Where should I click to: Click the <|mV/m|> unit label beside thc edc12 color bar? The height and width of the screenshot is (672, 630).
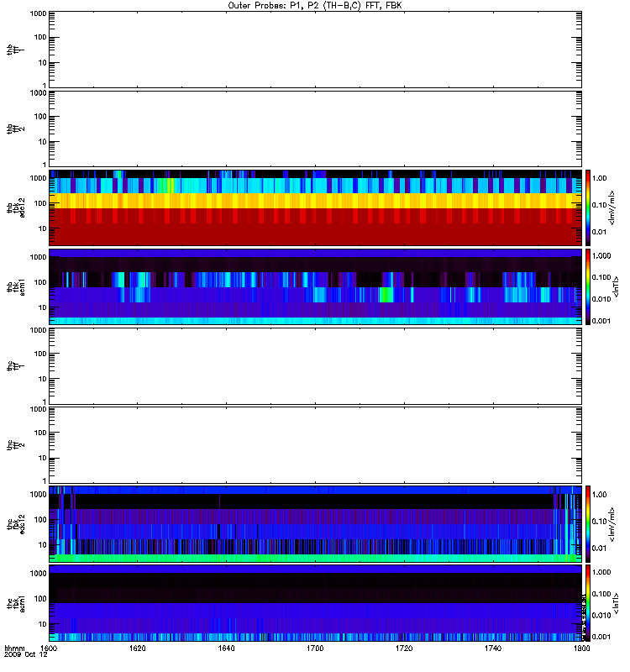pyautogui.click(x=612, y=524)
